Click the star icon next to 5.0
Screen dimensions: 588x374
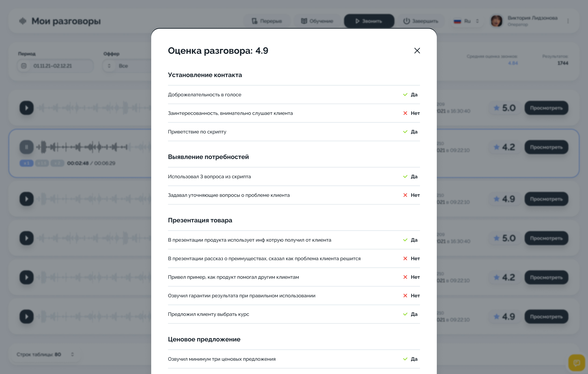click(x=496, y=108)
